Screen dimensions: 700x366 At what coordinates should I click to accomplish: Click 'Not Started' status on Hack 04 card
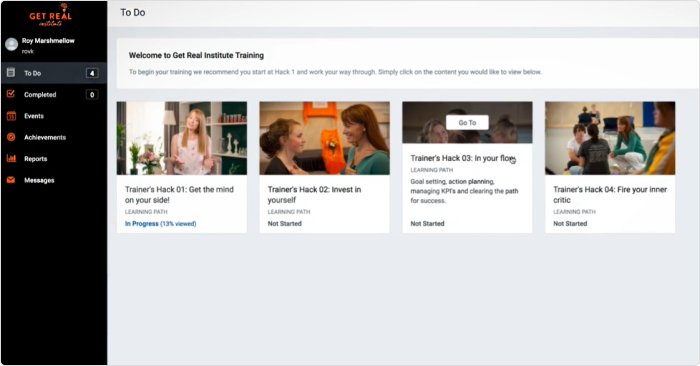(x=570, y=224)
